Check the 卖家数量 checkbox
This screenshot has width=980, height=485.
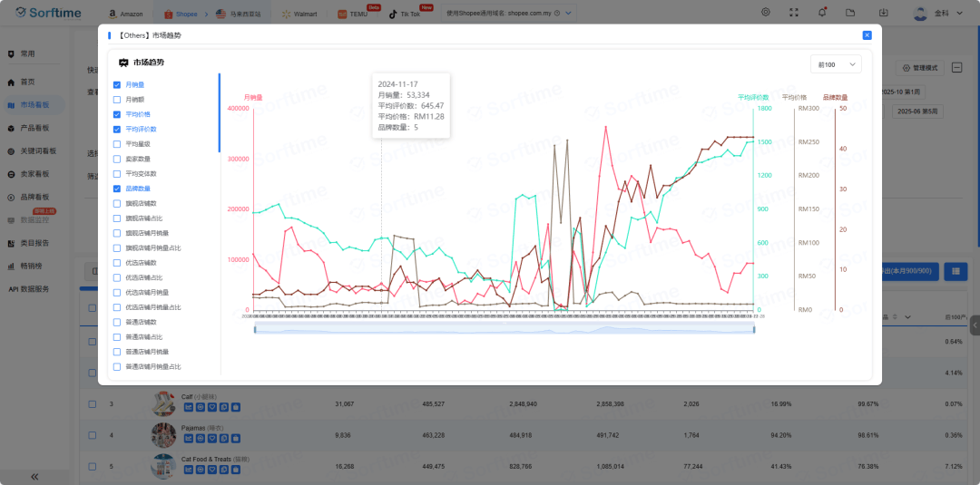[x=117, y=159]
